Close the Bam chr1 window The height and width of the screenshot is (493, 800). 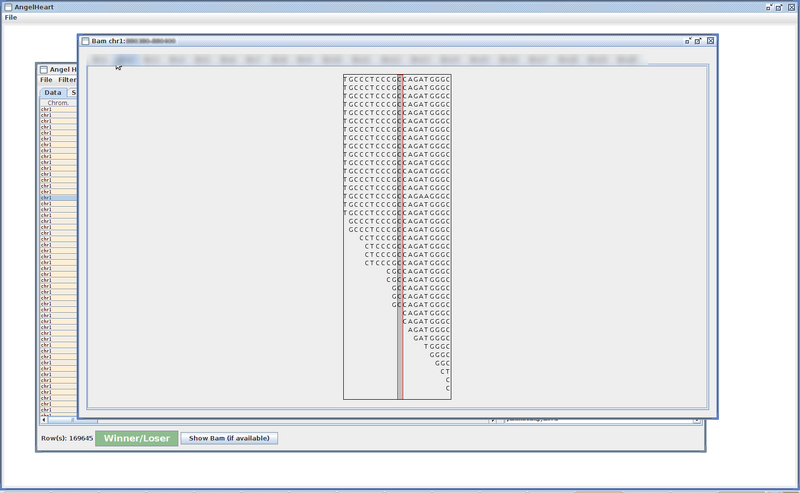tap(710, 41)
